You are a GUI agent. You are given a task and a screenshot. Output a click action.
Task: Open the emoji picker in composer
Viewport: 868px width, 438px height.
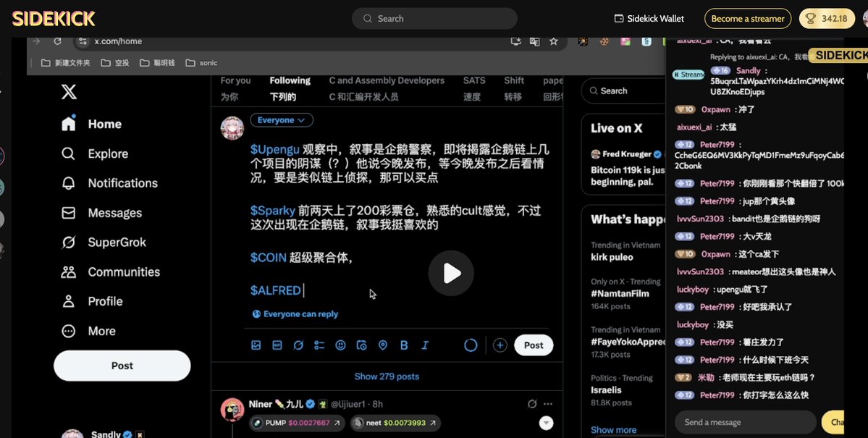pyautogui.click(x=340, y=345)
